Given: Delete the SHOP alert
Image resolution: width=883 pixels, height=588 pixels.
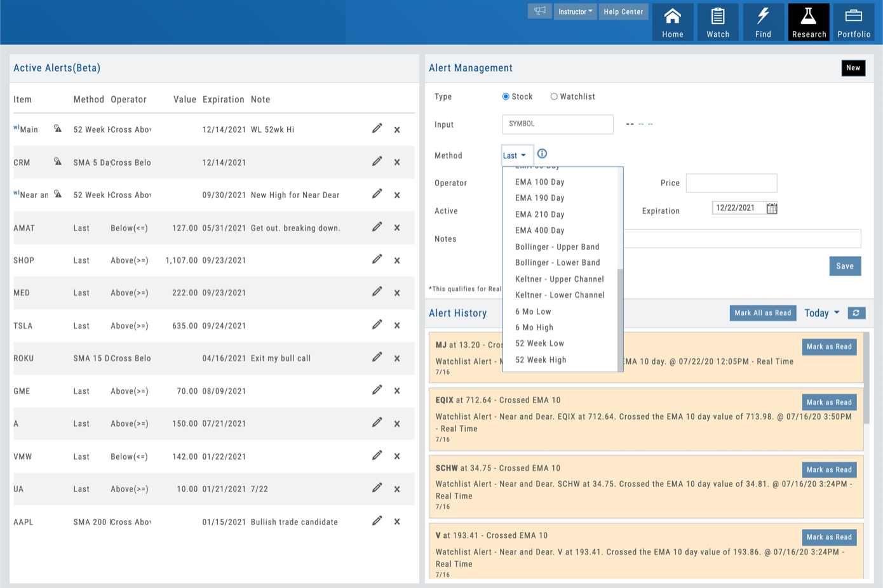Looking at the screenshot, I should pyautogui.click(x=397, y=260).
